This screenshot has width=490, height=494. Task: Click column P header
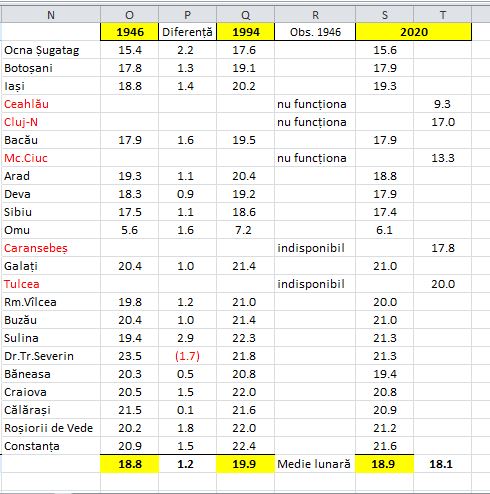coord(187,15)
